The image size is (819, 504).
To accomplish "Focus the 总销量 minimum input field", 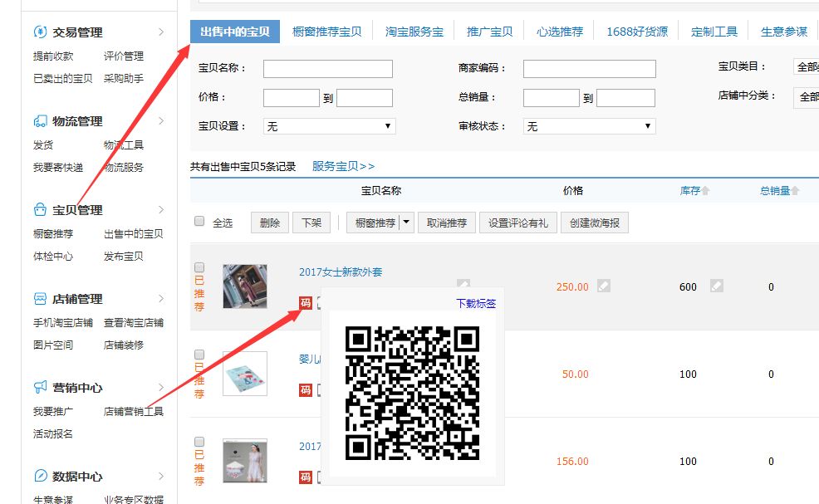I will (x=552, y=98).
